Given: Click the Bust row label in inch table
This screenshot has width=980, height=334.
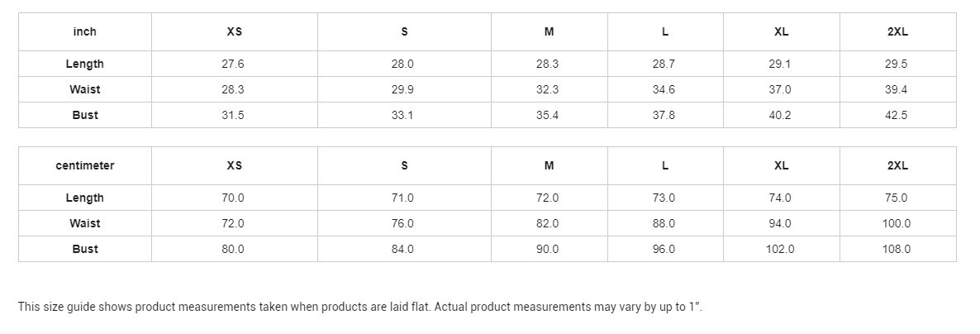Looking at the screenshot, I should [x=84, y=115].
